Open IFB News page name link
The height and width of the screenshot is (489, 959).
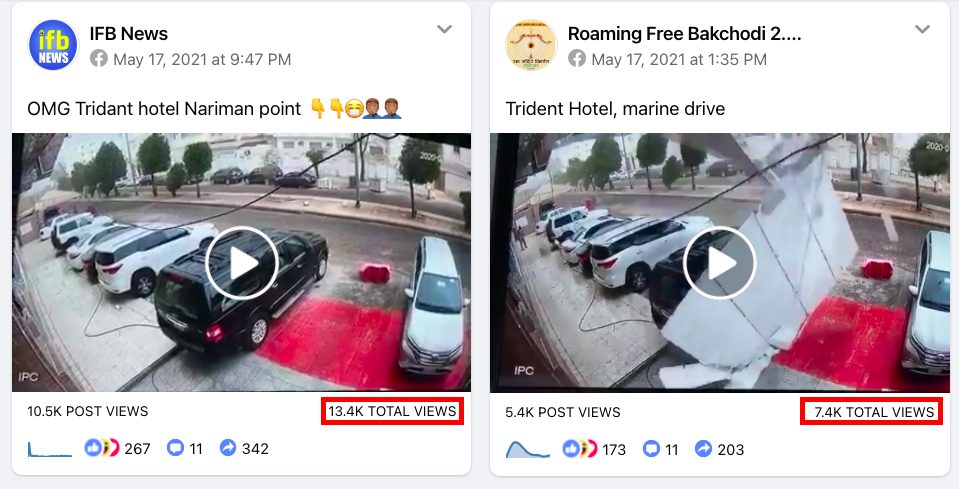(128, 34)
